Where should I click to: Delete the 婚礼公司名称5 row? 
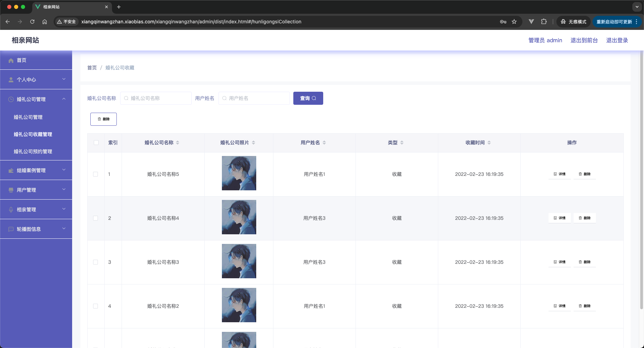click(x=585, y=174)
